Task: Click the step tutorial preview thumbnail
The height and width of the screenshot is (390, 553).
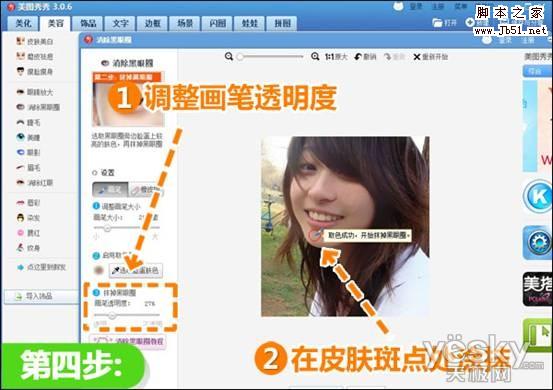Action: point(128,99)
